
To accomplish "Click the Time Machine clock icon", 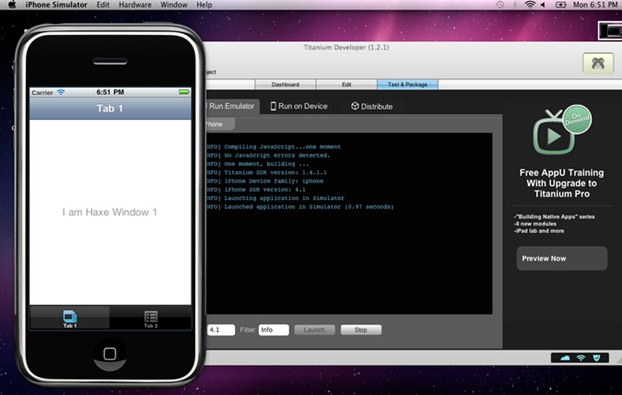I will tap(500, 5).
